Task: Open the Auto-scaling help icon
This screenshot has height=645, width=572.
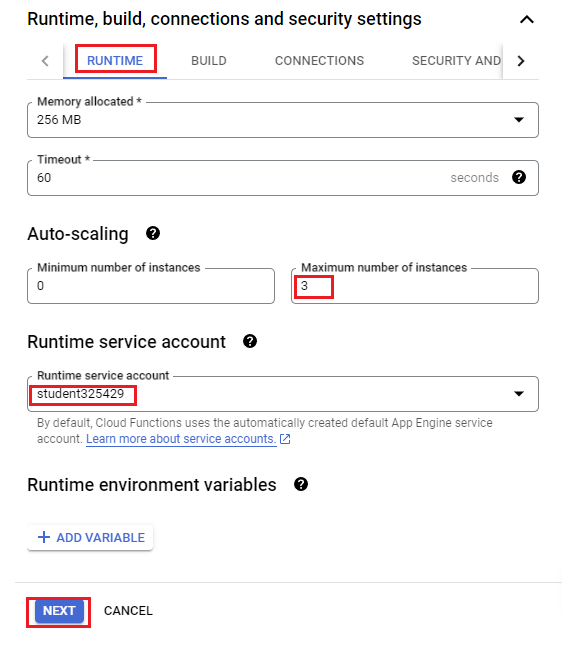Action: 153,233
